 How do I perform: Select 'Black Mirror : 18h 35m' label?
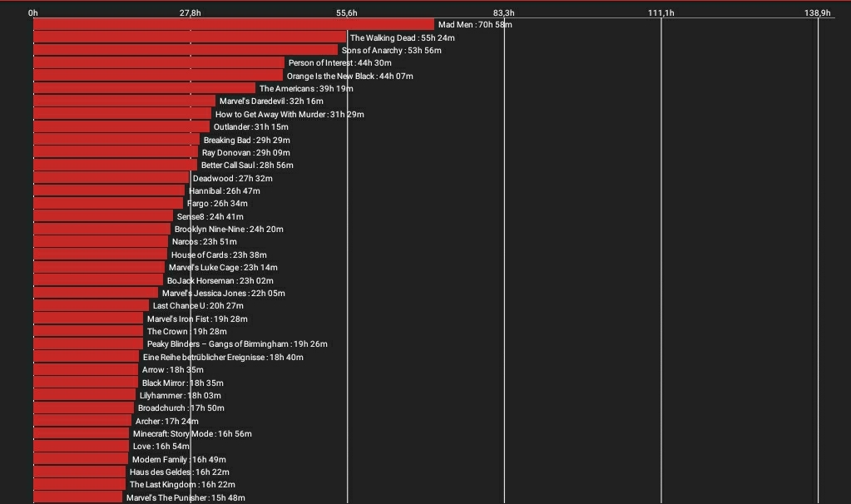tap(182, 383)
